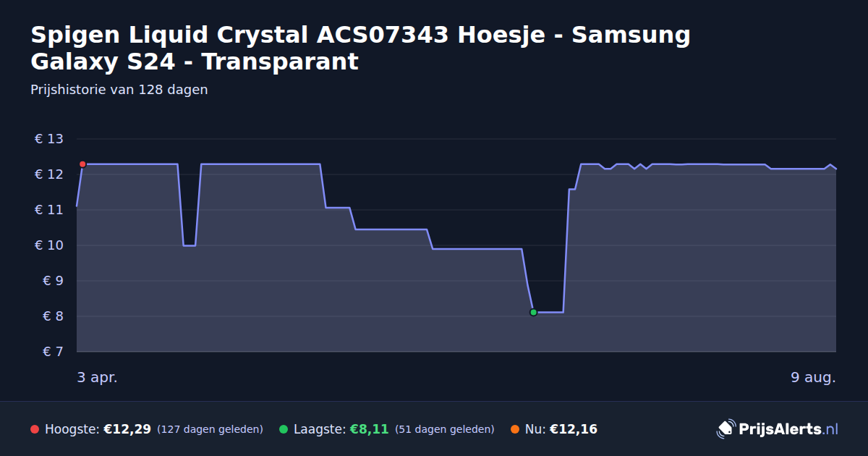Click the € 10 axis label

[49, 245]
